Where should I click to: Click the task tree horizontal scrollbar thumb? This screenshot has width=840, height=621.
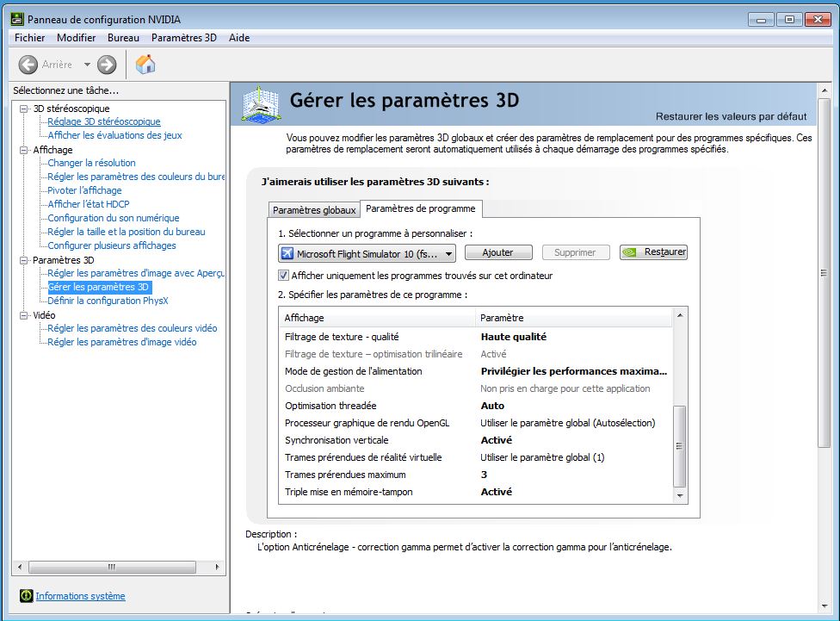pos(112,567)
